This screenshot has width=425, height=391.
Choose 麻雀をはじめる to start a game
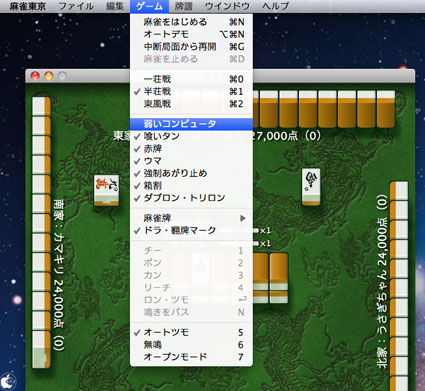[191, 22]
